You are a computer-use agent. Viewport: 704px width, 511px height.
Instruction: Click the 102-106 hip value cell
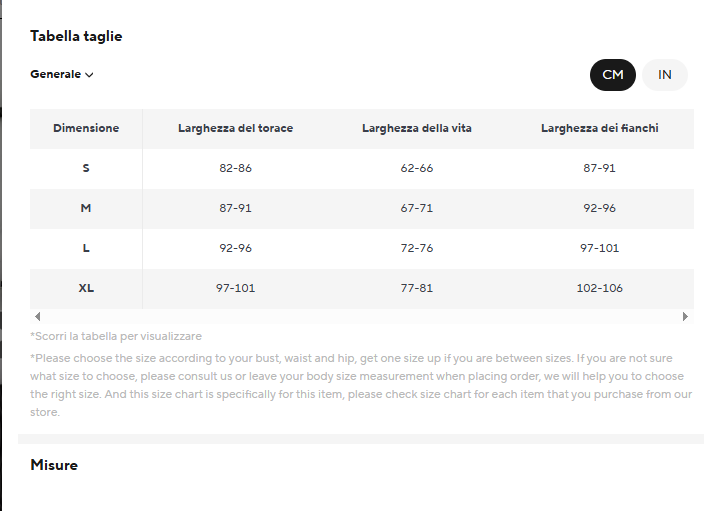pos(599,288)
